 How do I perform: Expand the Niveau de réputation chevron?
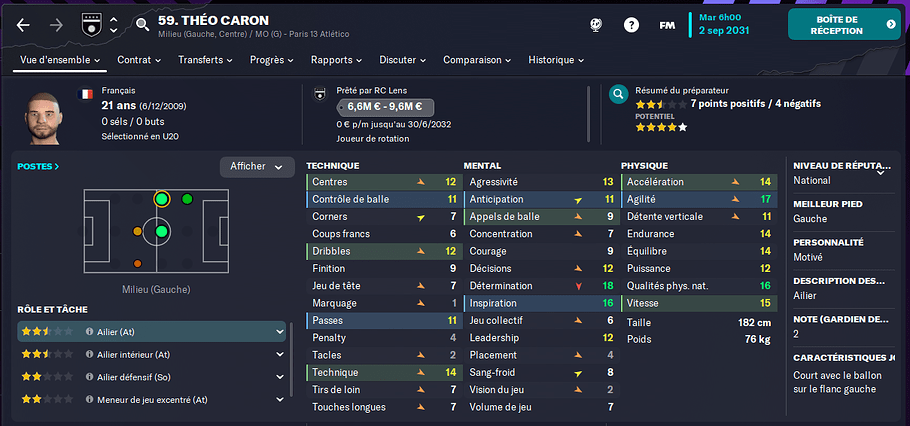[x=882, y=169]
